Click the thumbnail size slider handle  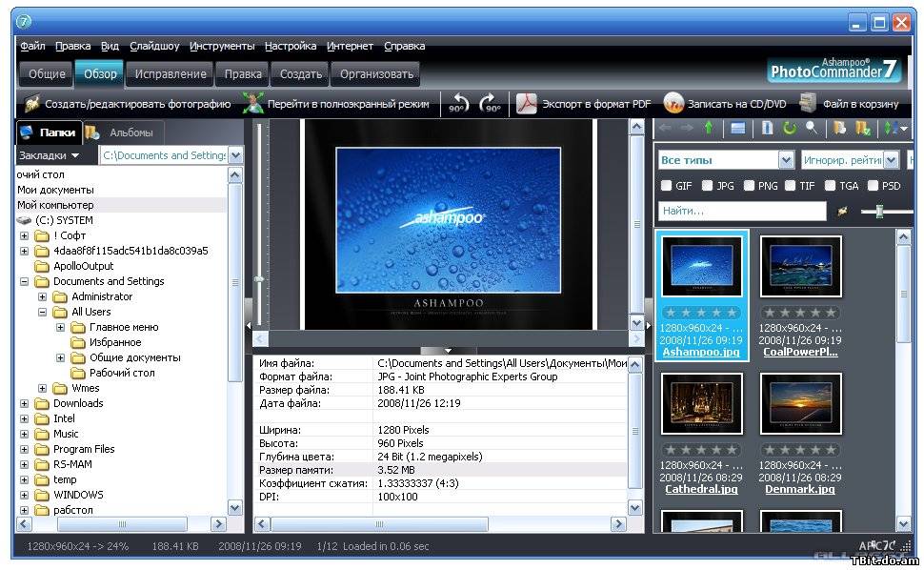click(879, 211)
